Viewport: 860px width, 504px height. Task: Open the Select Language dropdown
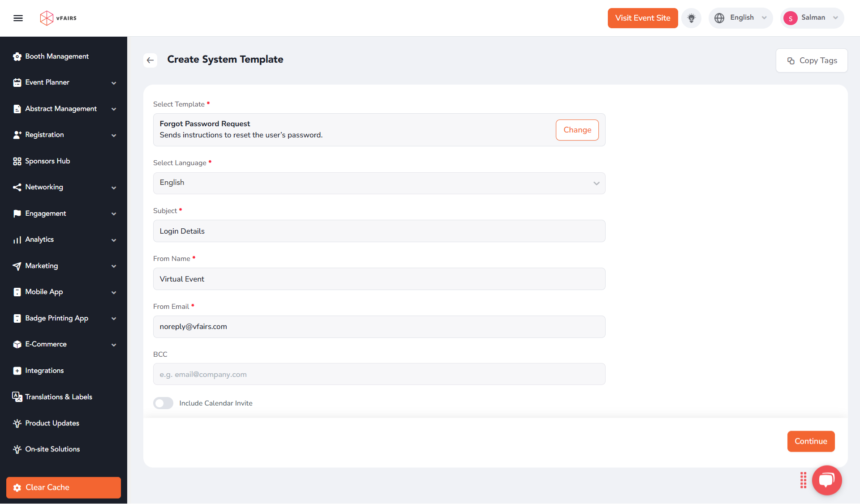(x=379, y=183)
